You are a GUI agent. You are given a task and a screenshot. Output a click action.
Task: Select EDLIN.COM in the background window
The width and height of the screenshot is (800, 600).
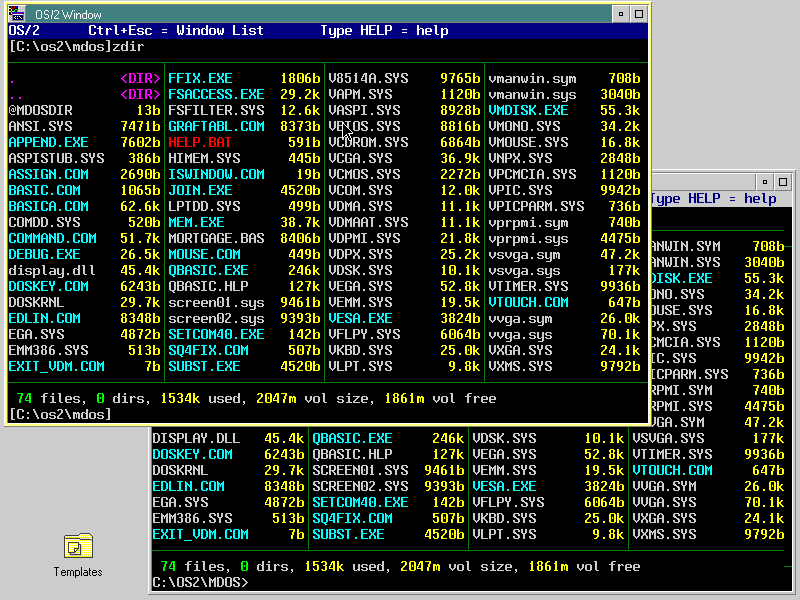coord(188,486)
